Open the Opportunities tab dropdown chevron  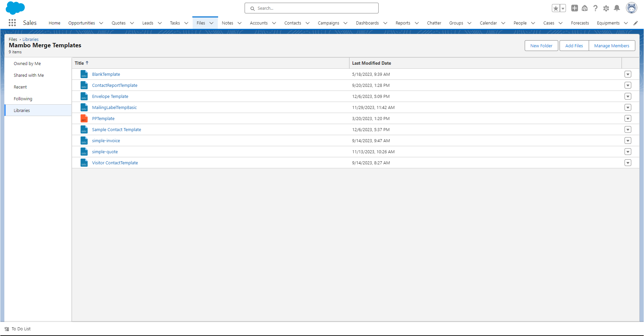(102, 23)
